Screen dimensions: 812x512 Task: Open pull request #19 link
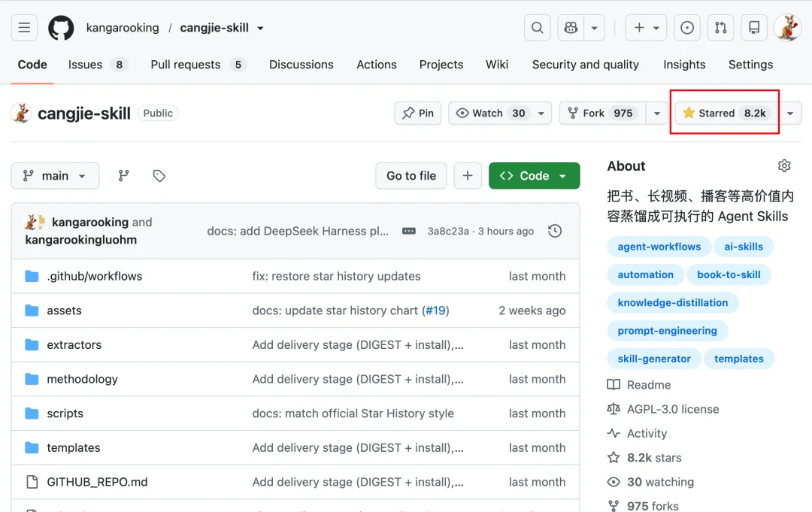click(x=435, y=311)
